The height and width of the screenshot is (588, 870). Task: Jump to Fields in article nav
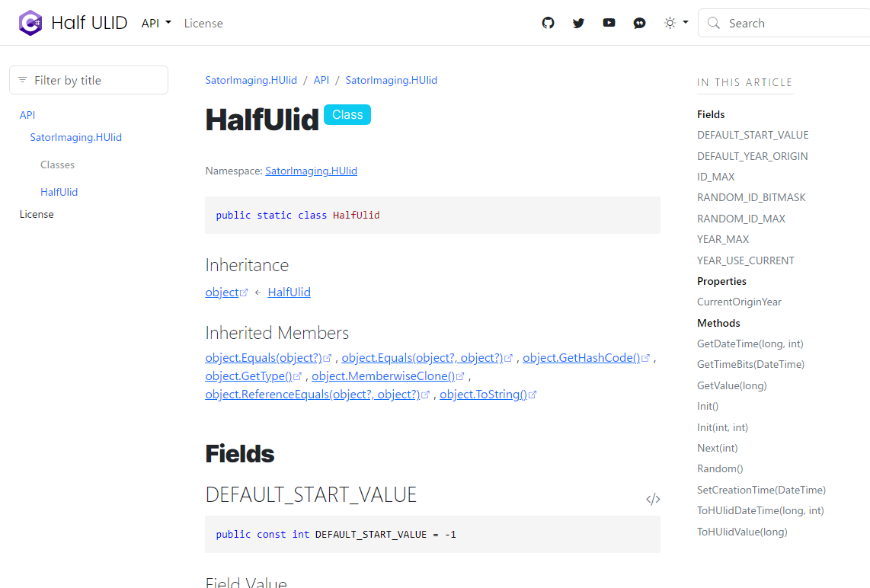[711, 114]
